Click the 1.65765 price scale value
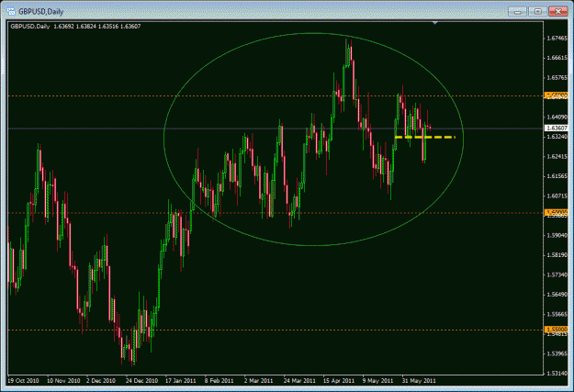 [557, 78]
